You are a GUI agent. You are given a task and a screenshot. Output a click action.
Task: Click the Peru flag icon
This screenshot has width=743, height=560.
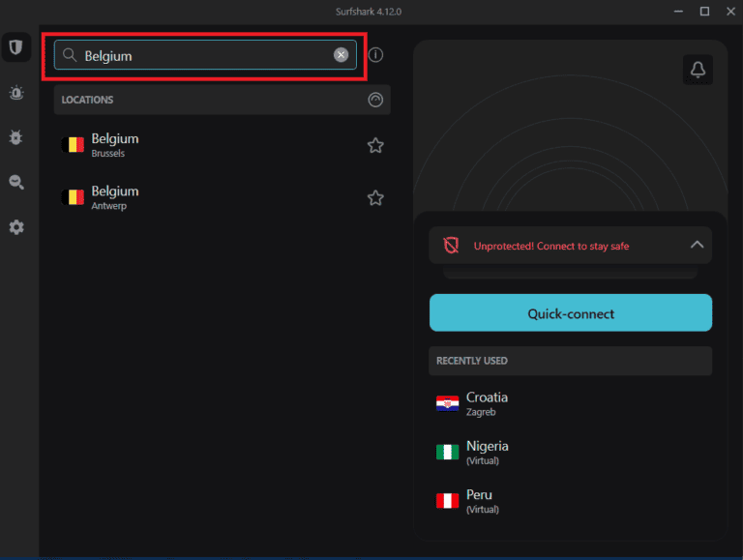pos(447,501)
